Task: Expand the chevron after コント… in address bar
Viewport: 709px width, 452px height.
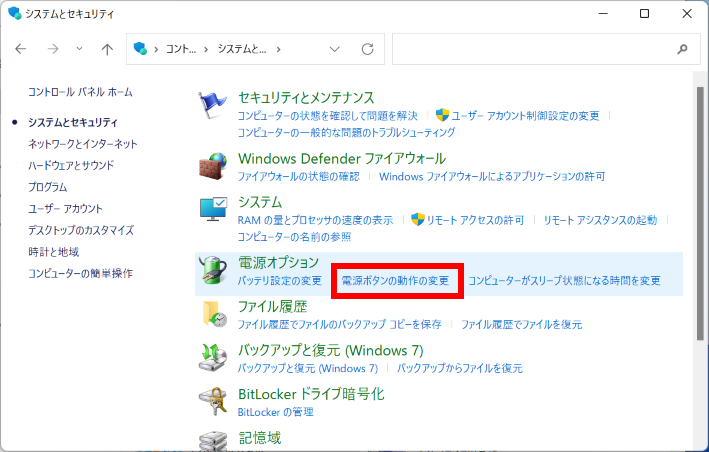Action: tap(207, 48)
